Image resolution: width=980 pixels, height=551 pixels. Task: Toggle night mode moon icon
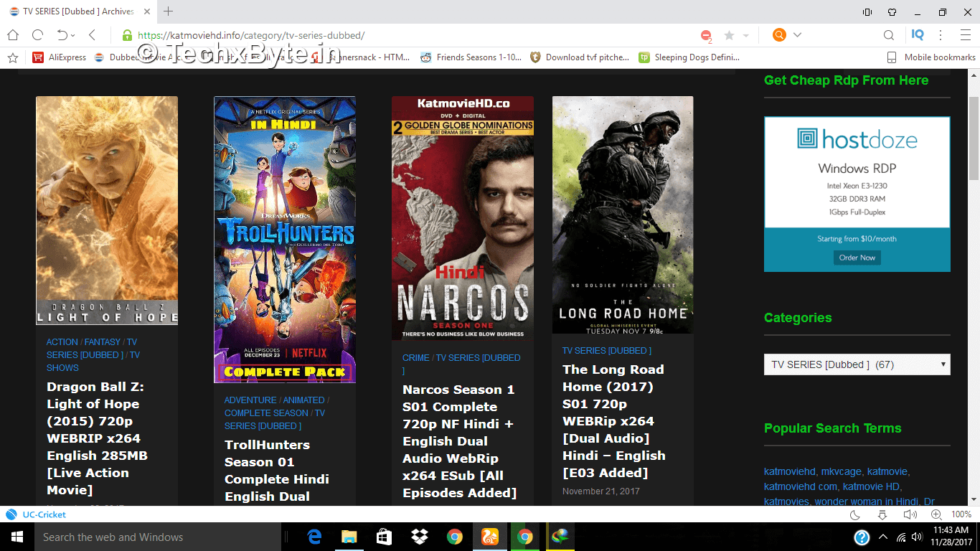pyautogui.click(x=855, y=514)
